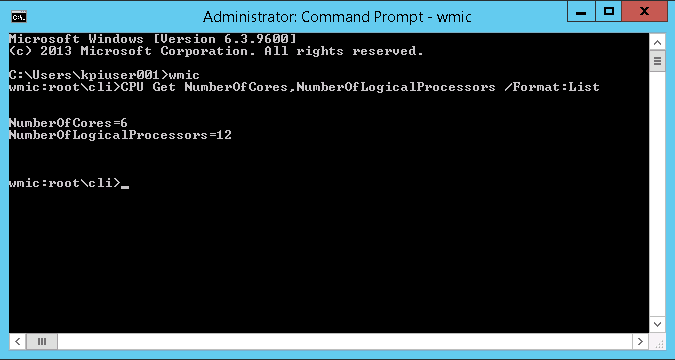Screen dimensions: 675x360
Task: Click the NumberOfLogicalProcessors=12 output line
Action: (x=120, y=135)
